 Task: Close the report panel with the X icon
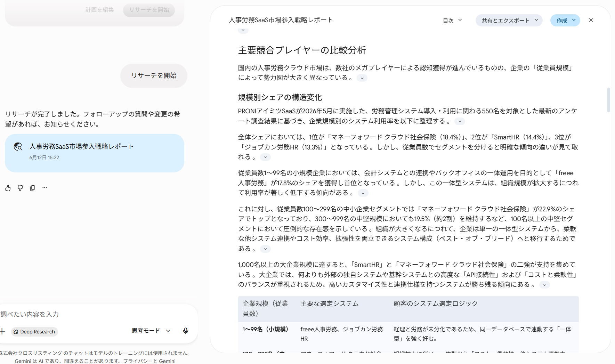(591, 20)
